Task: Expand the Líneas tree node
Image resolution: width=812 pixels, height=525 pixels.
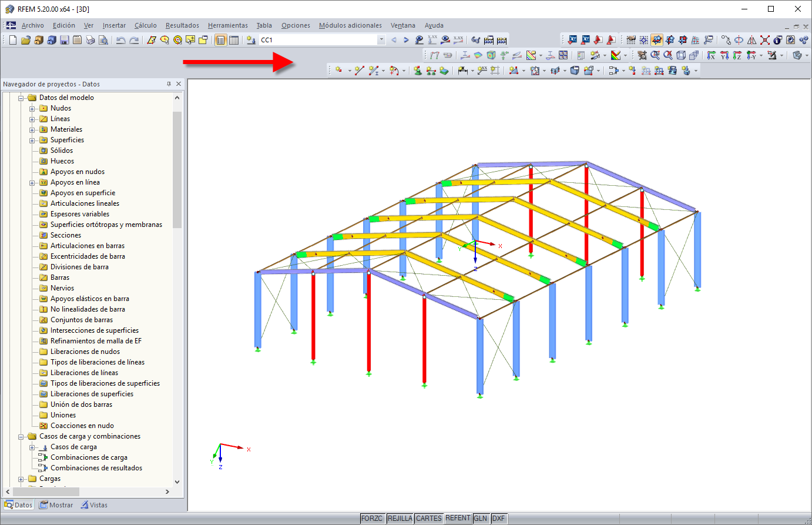Action: [x=32, y=119]
